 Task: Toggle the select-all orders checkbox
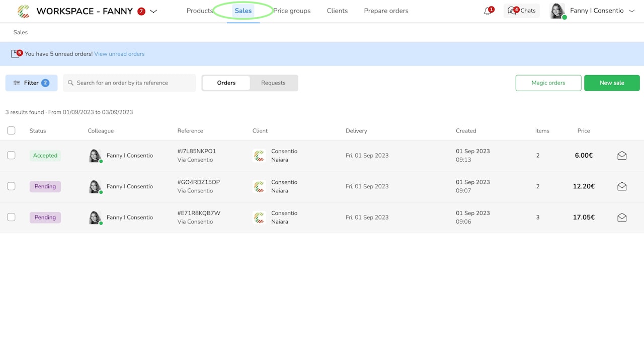click(11, 131)
